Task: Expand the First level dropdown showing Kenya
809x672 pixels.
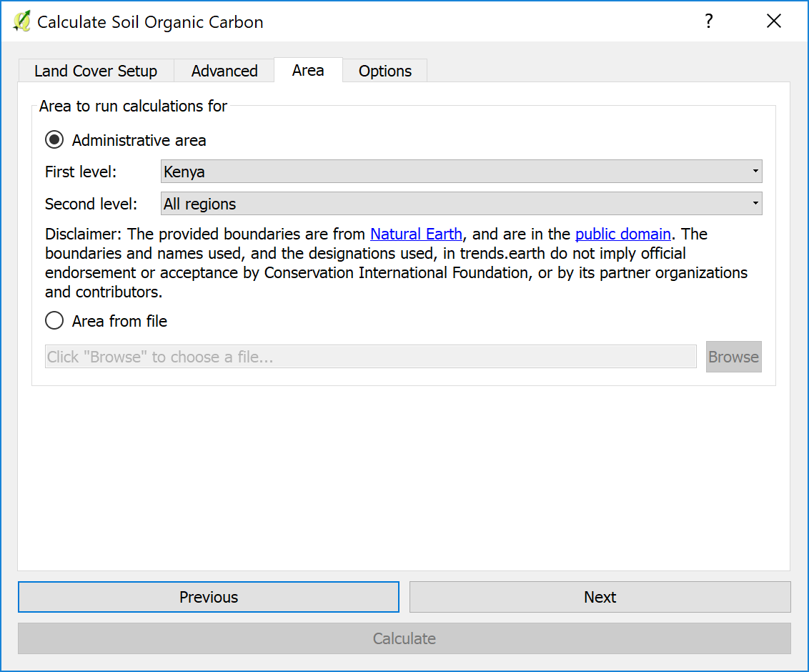Action: coord(461,172)
